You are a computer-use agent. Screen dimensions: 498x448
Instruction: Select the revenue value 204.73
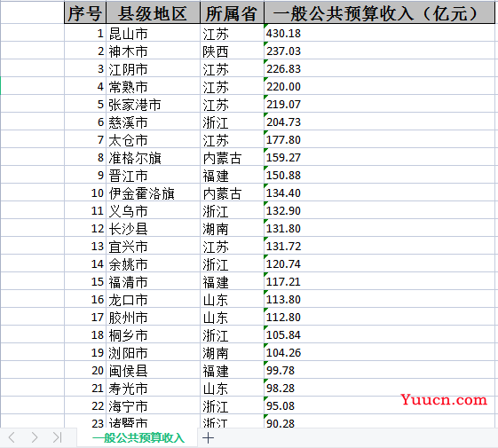click(379, 122)
